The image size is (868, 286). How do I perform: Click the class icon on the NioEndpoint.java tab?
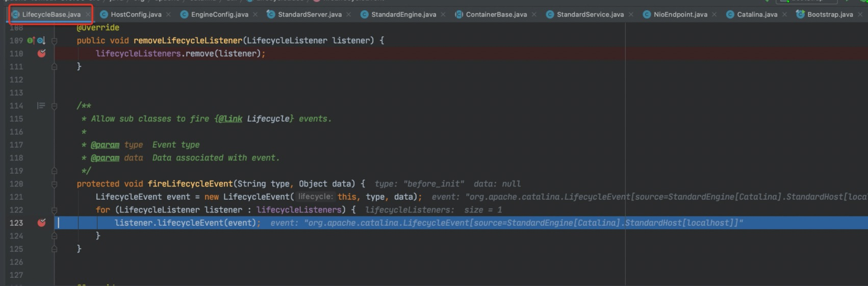pos(647,14)
